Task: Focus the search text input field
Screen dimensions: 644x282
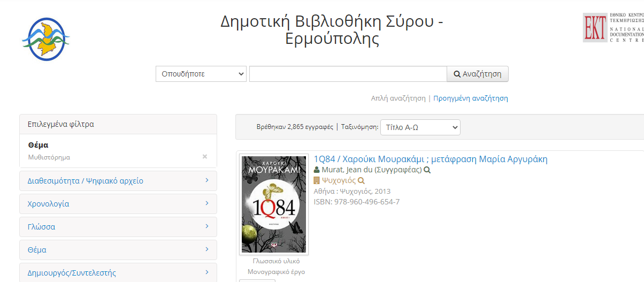Action: [348, 74]
